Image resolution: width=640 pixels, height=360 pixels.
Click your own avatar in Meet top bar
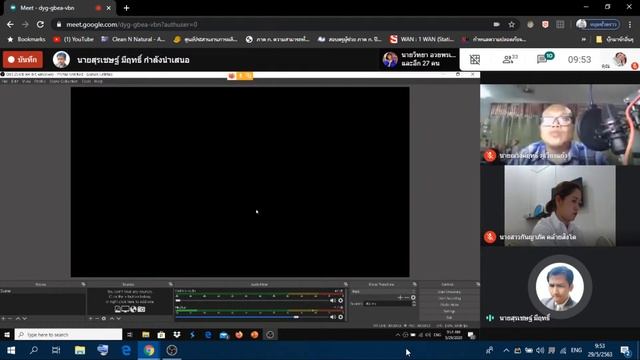(620, 59)
